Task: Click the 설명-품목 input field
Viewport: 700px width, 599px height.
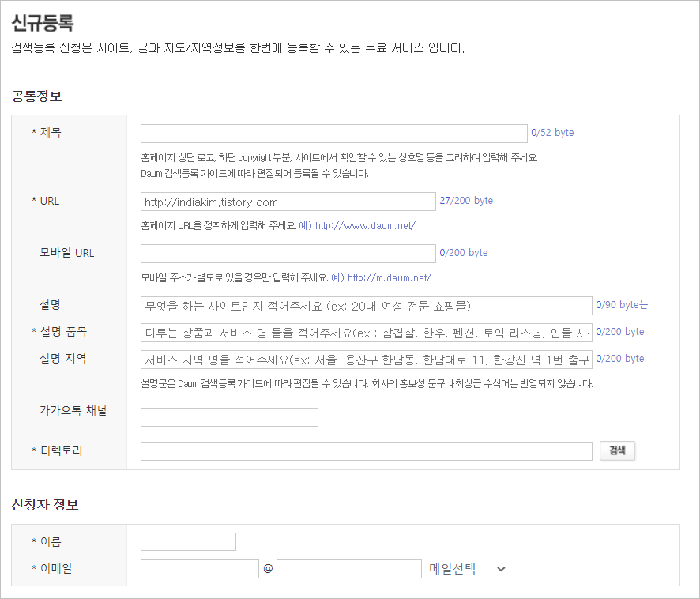Action: click(366, 333)
